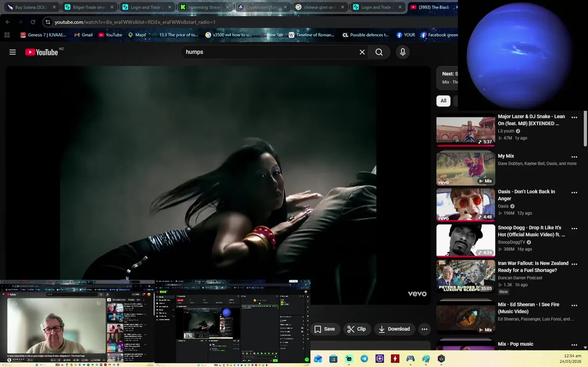Open more actions below the video

[424, 329]
